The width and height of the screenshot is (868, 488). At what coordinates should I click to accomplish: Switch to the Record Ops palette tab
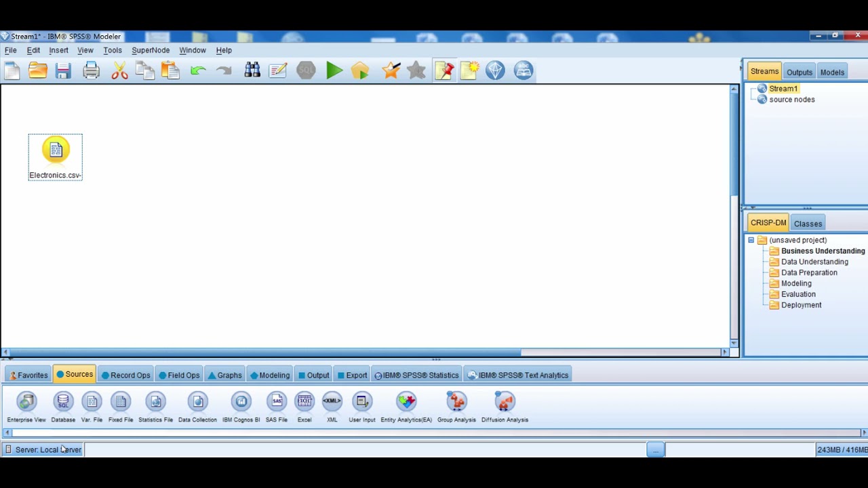125,375
